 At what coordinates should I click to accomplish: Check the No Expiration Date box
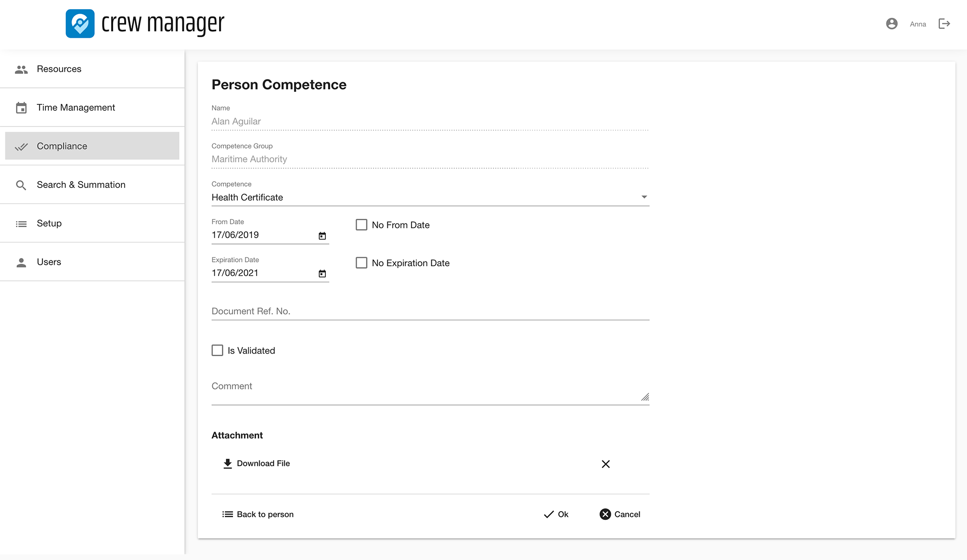pyautogui.click(x=361, y=263)
